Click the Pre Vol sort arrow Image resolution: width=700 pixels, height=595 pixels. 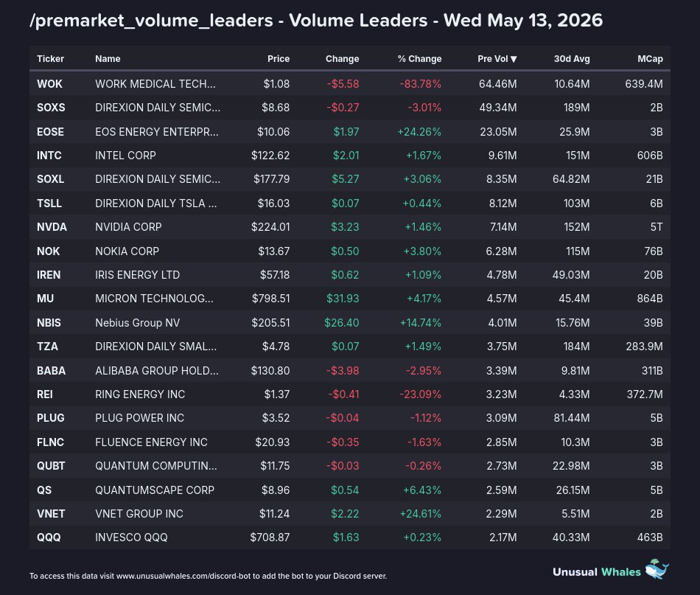pos(514,59)
